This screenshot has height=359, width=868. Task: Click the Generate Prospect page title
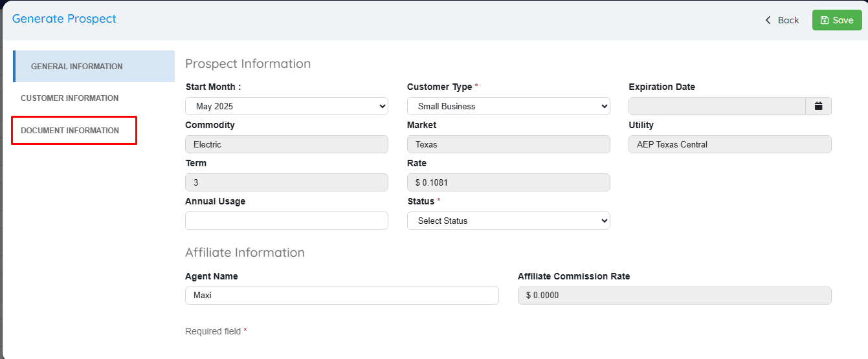[64, 19]
